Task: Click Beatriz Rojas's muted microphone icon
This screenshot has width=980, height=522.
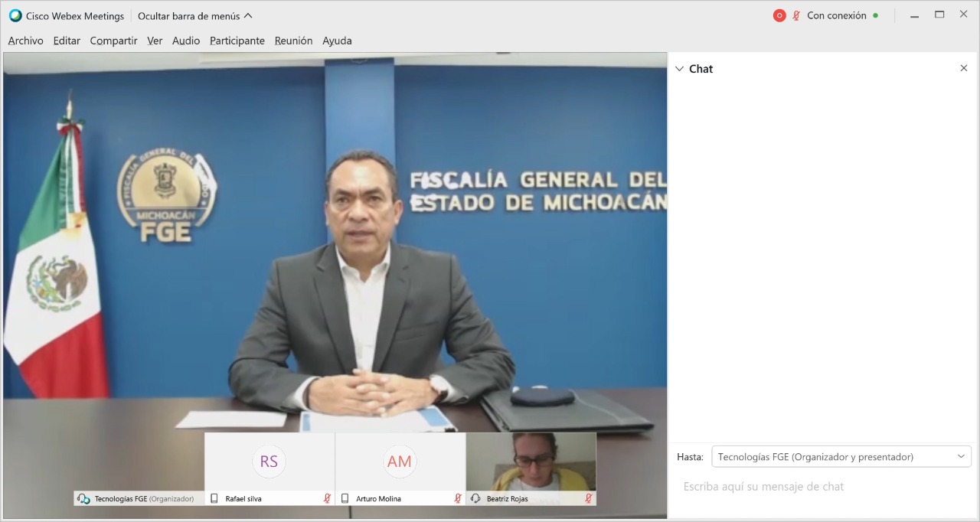Action: coord(589,498)
